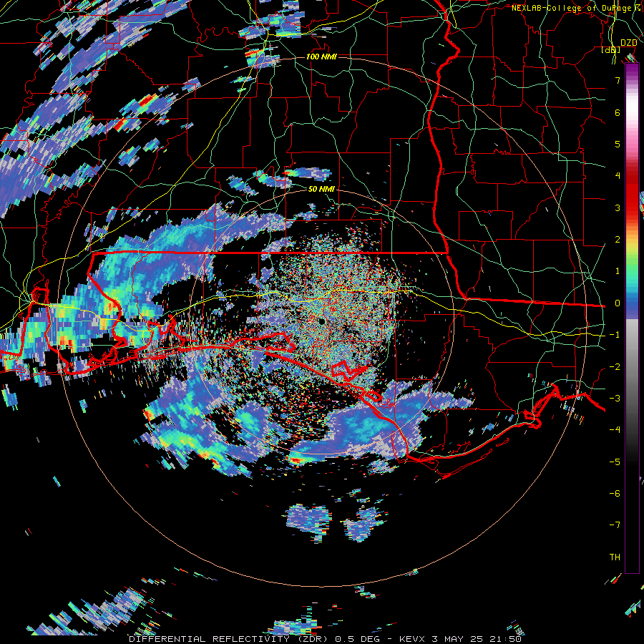Viewport: 644px width, 644px height.
Task: Click the 6 dB value on color scale
Action: point(618,112)
